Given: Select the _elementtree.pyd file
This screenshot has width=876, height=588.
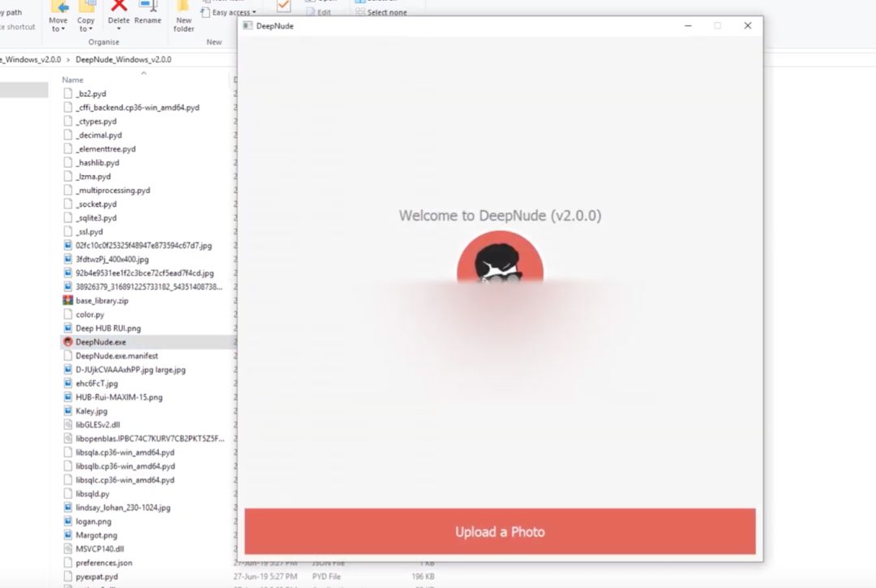Looking at the screenshot, I should point(105,148).
